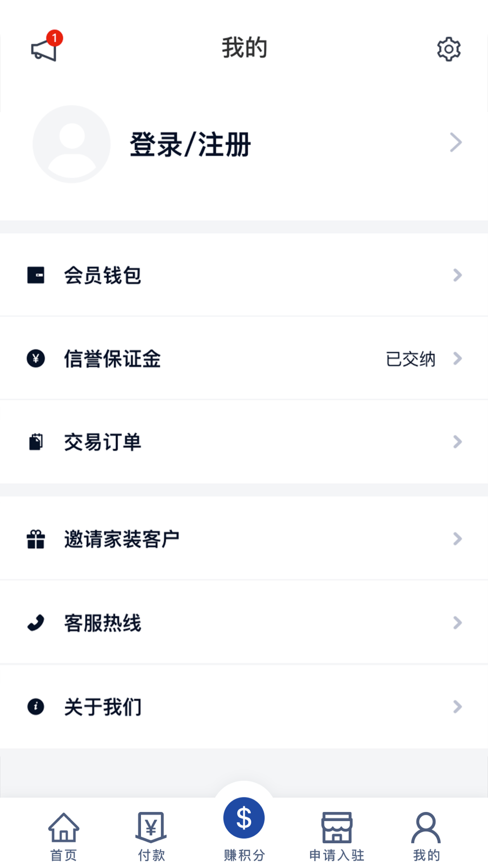This screenshot has width=488, height=868.
Task: Tap the wallet icon beside 会员钱包
Action: coord(36,275)
